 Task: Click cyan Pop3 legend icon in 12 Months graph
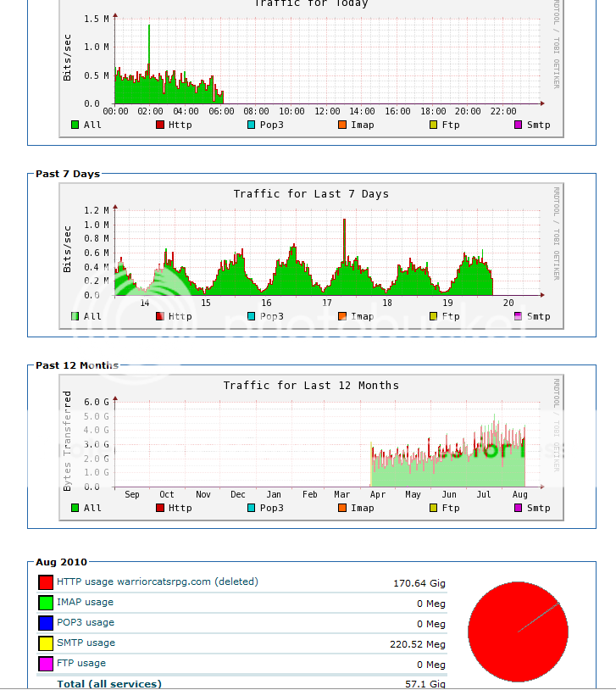point(252,508)
